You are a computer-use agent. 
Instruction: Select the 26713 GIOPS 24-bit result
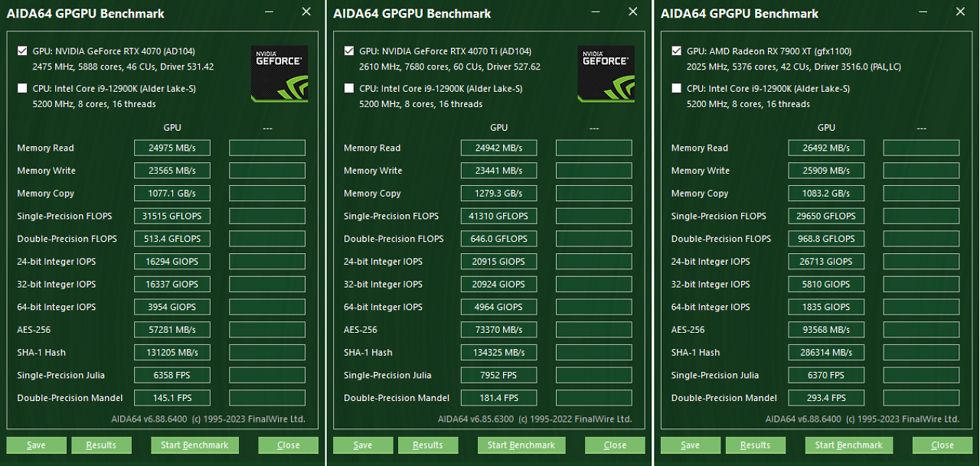(x=827, y=262)
